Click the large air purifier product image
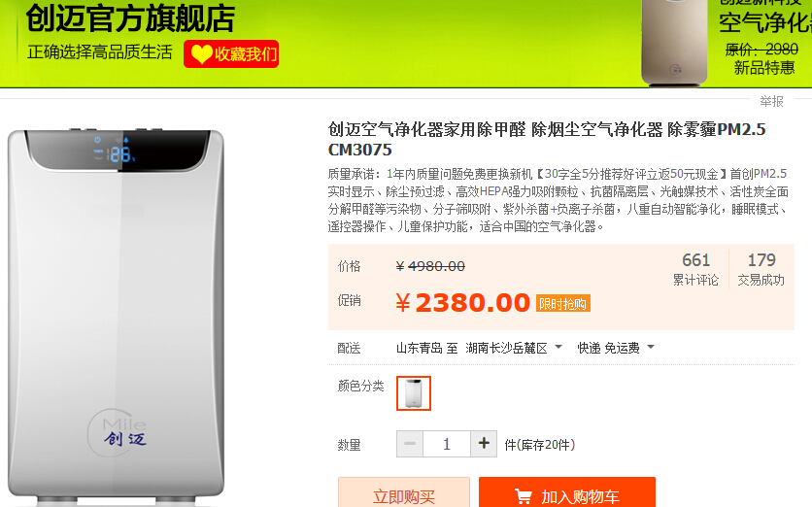812x507 pixels. [116, 316]
